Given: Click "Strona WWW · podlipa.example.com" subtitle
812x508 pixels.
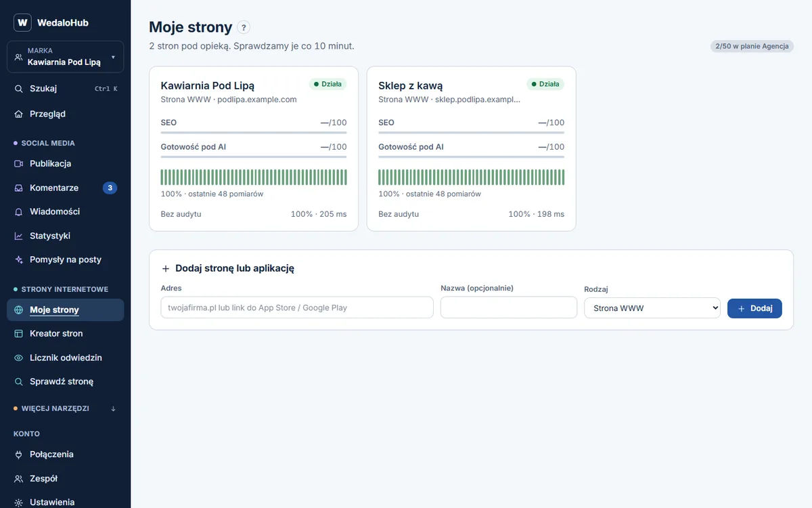Looking at the screenshot, I should 229,100.
